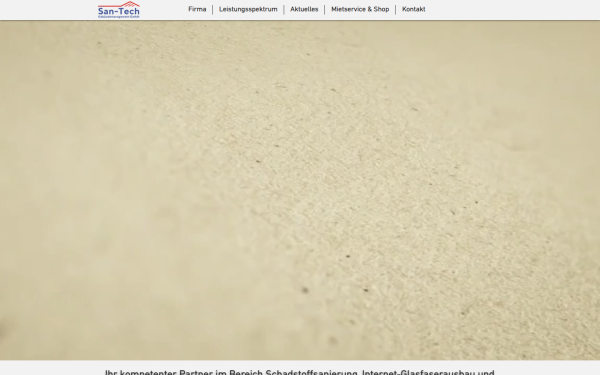Select the 'Ihr kompetenter Partner' headline text
The width and height of the screenshot is (600, 375).
pyautogui.click(x=300, y=372)
